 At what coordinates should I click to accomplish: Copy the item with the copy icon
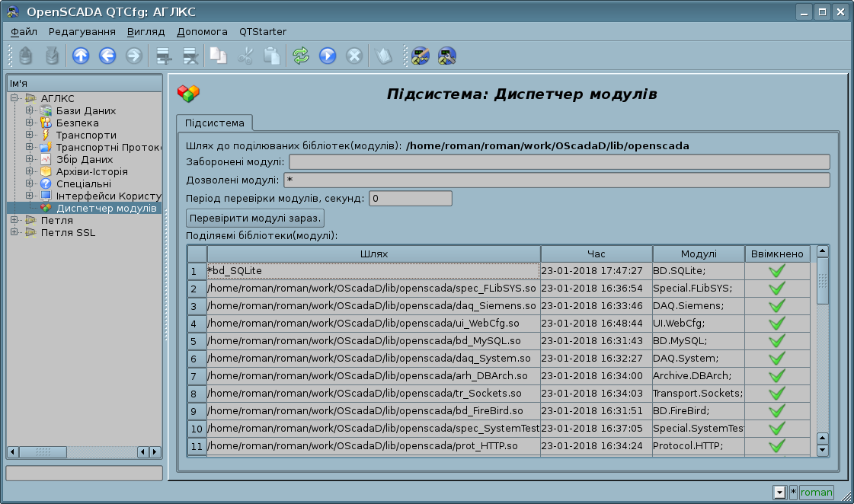(219, 56)
